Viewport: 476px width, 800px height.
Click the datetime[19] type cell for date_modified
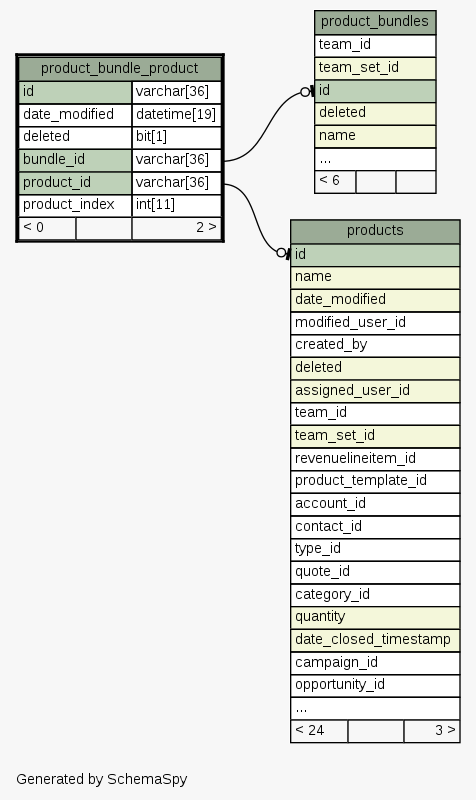[x=177, y=114]
